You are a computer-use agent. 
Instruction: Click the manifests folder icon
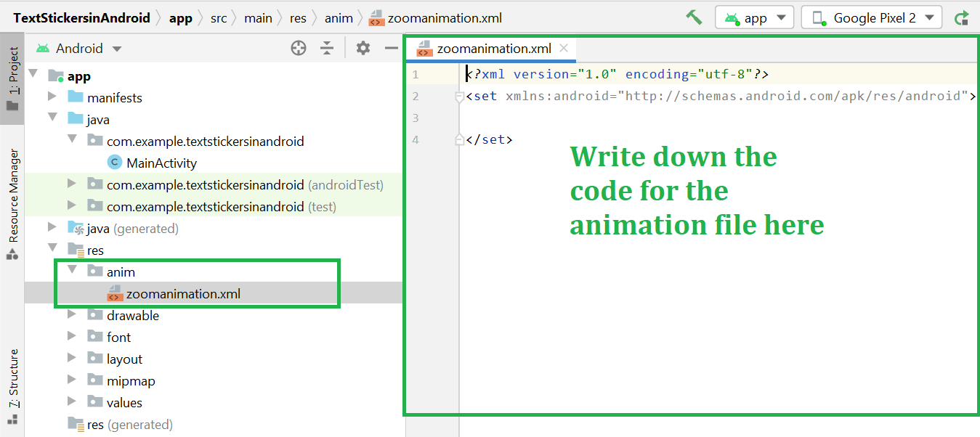click(x=76, y=97)
